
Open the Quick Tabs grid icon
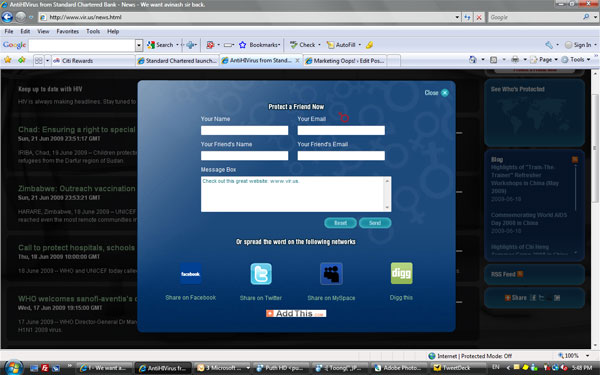[x=39, y=60]
